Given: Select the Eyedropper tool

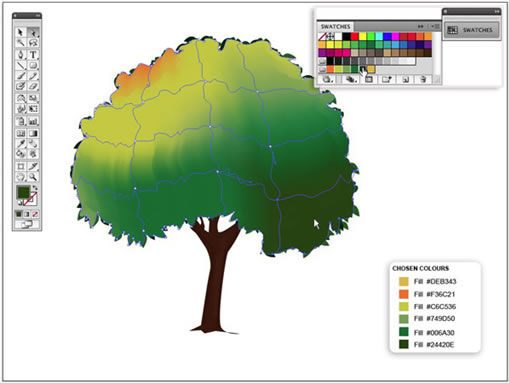Looking at the screenshot, I should [21, 144].
